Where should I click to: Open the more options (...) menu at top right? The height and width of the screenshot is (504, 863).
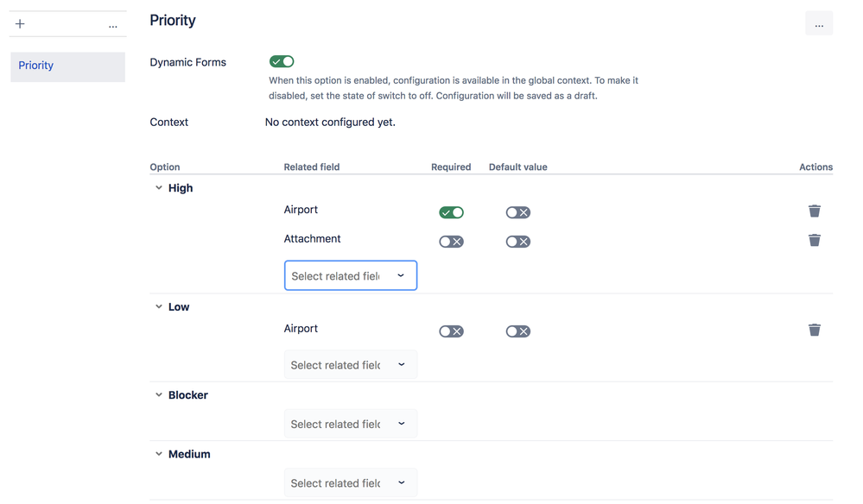coord(819,23)
